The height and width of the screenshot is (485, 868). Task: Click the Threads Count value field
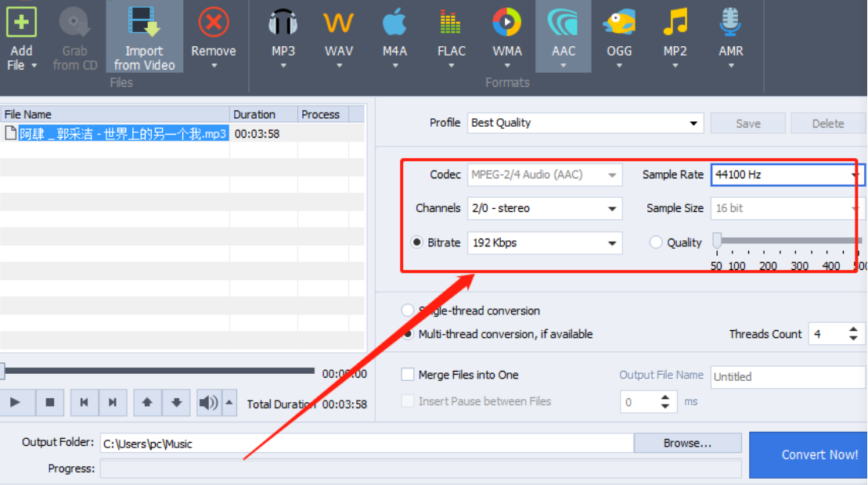click(827, 334)
